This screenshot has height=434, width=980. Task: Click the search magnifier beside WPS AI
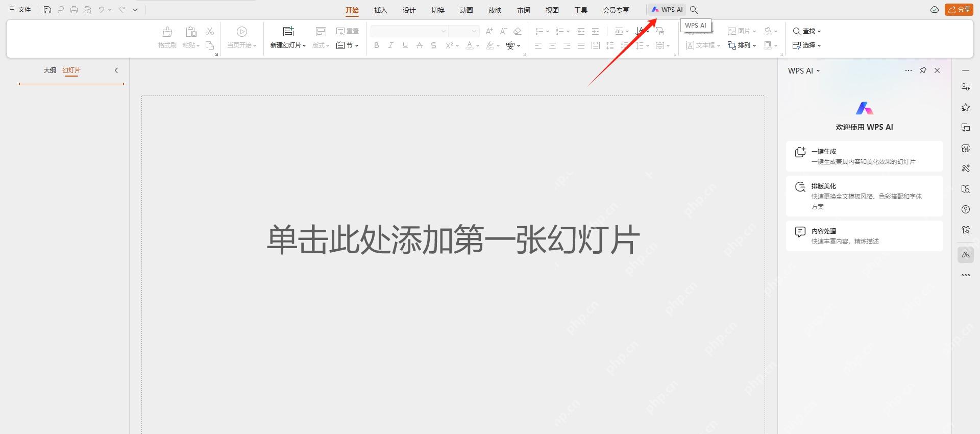(694, 10)
